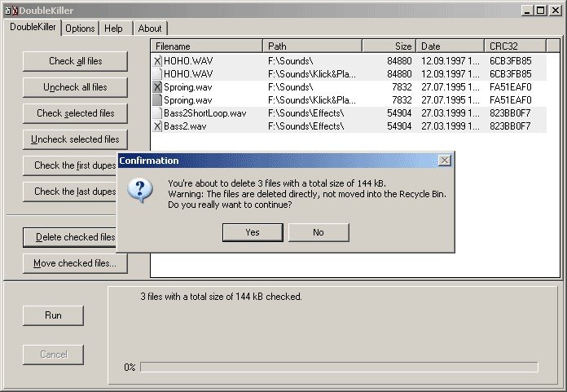The image size is (567, 392).
Task: Click size 54904 in Bass2ShortLoop.wav row
Action: 399,113
